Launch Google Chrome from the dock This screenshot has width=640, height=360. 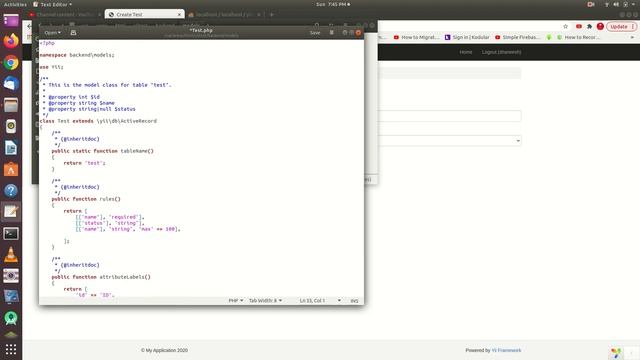tap(11, 62)
